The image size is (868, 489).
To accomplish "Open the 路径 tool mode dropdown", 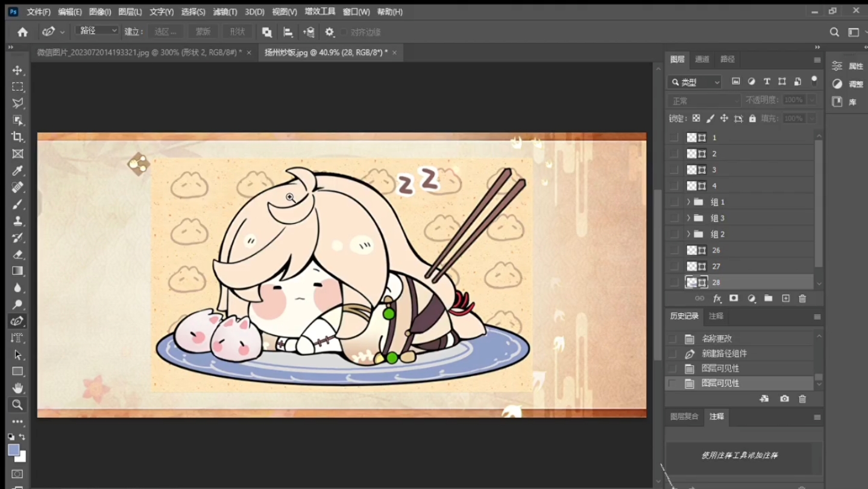I will click(x=97, y=31).
